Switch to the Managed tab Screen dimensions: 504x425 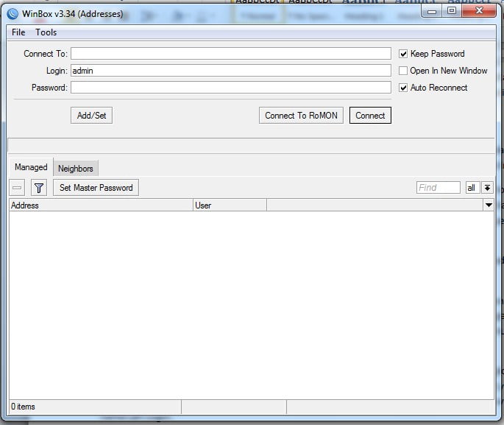tap(31, 167)
